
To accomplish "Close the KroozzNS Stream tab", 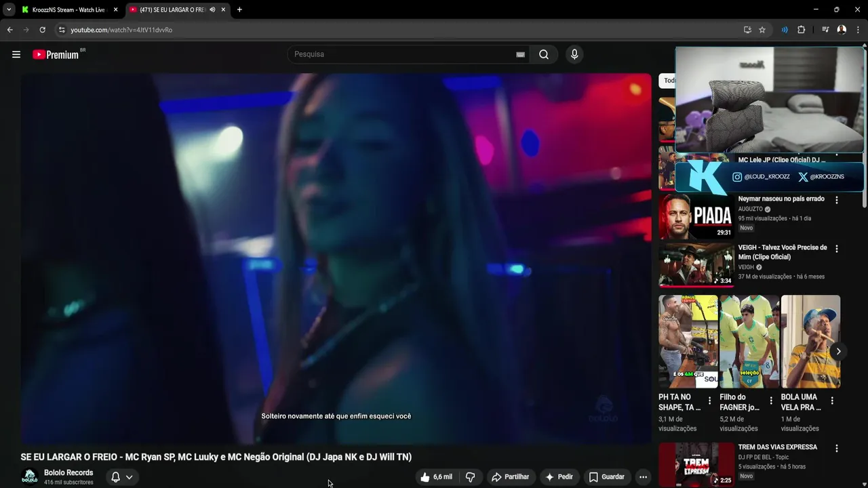I will coord(115,9).
